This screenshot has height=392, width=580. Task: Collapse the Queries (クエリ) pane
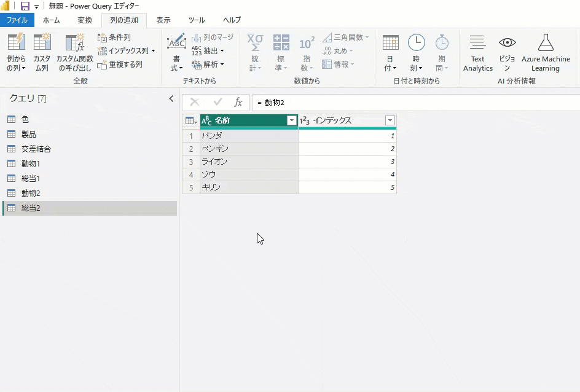tap(171, 98)
